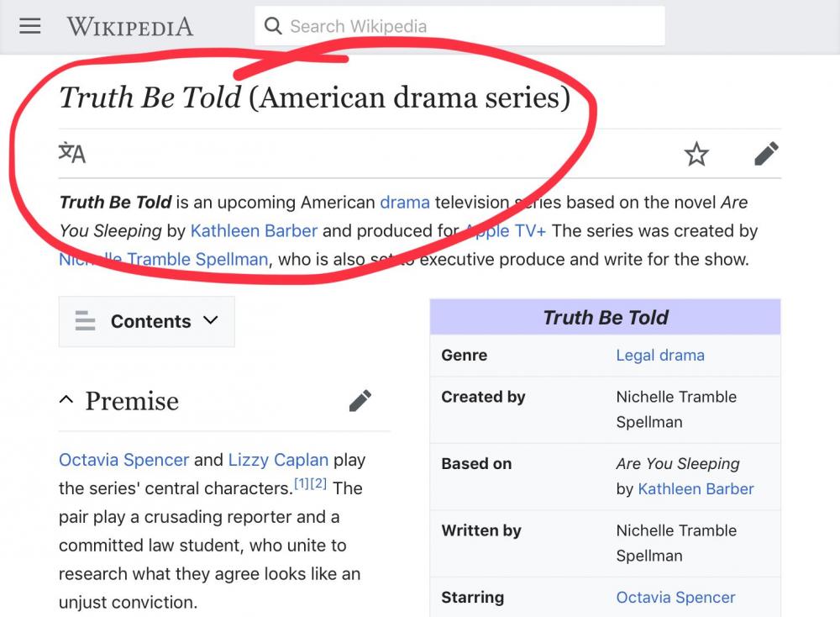Image resolution: width=840 pixels, height=617 pixels.
Task: Edit the Premise section pencil icon
Action: click(360, 401)
